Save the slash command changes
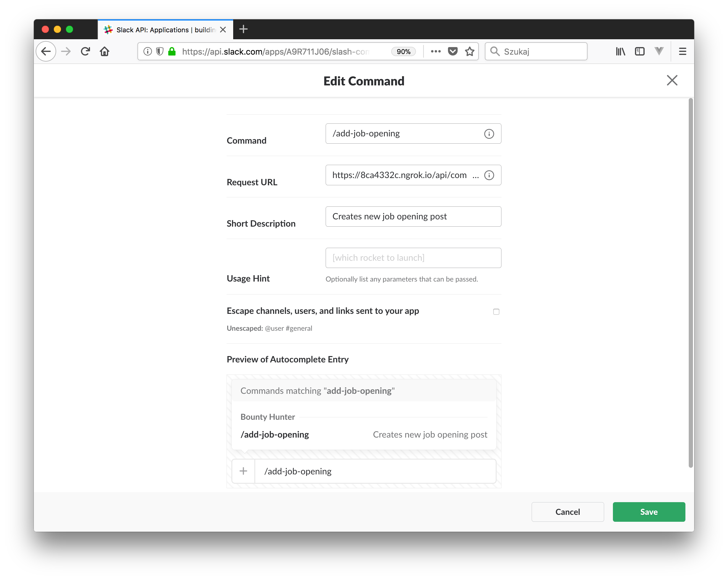The height and width of the screenshot is (580, 728). [648, 512]
